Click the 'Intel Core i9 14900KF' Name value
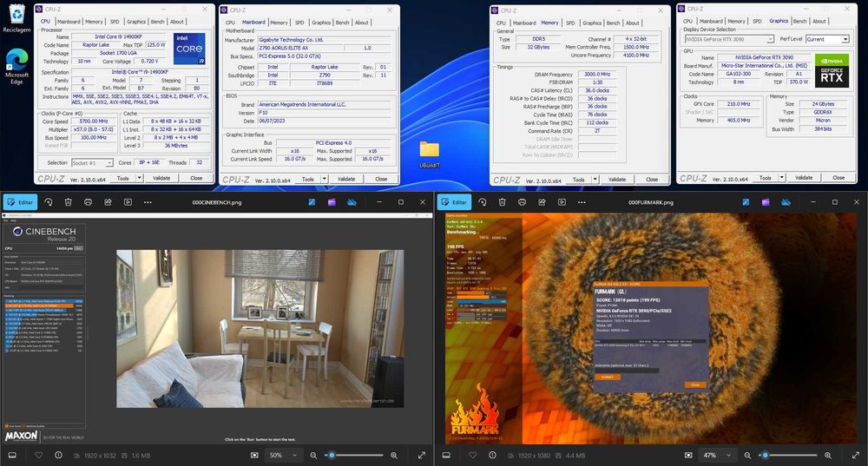This screenshot has height=466, width=868. pos(118,36)
